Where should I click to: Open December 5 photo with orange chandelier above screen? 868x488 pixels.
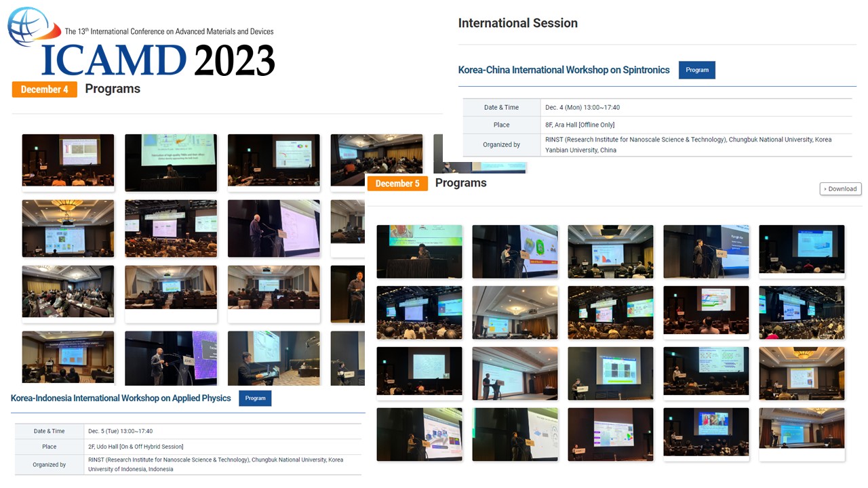[x=802, y=373]
